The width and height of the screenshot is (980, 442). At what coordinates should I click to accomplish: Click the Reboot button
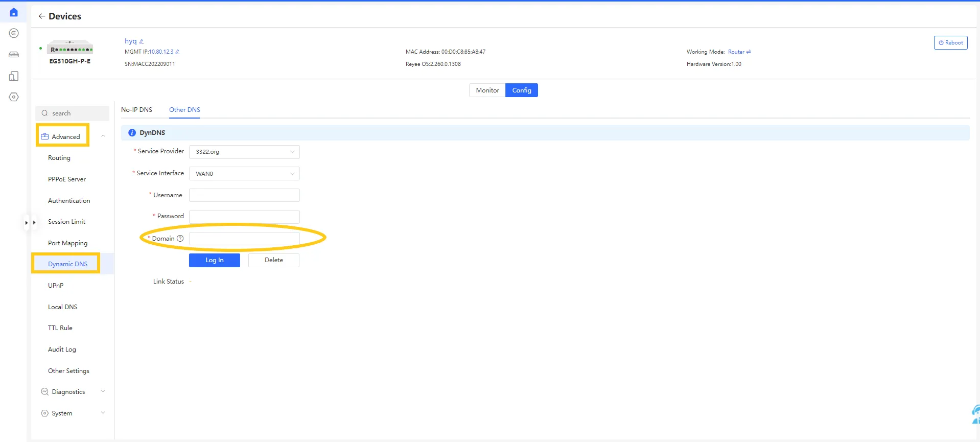[x=950, y=43]
